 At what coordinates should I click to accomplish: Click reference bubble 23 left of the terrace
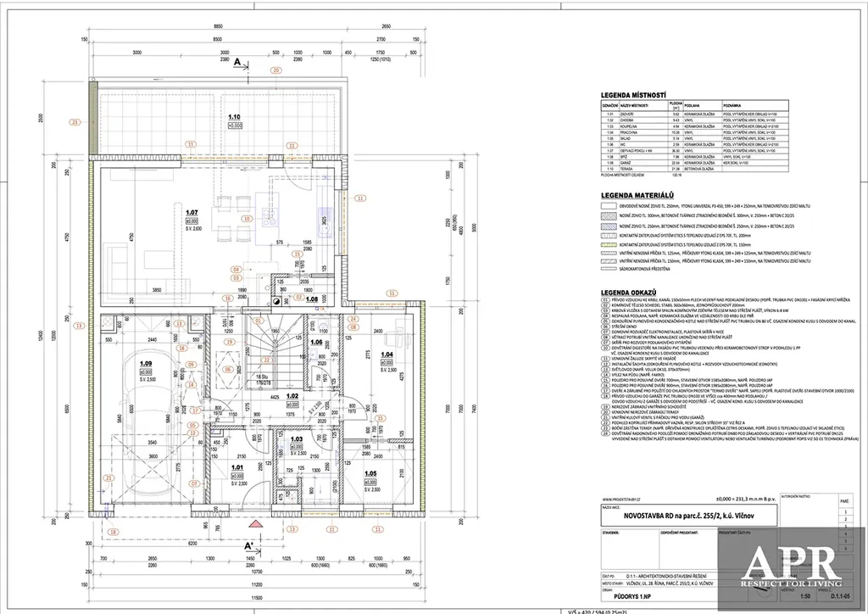(x=75, y=123)
